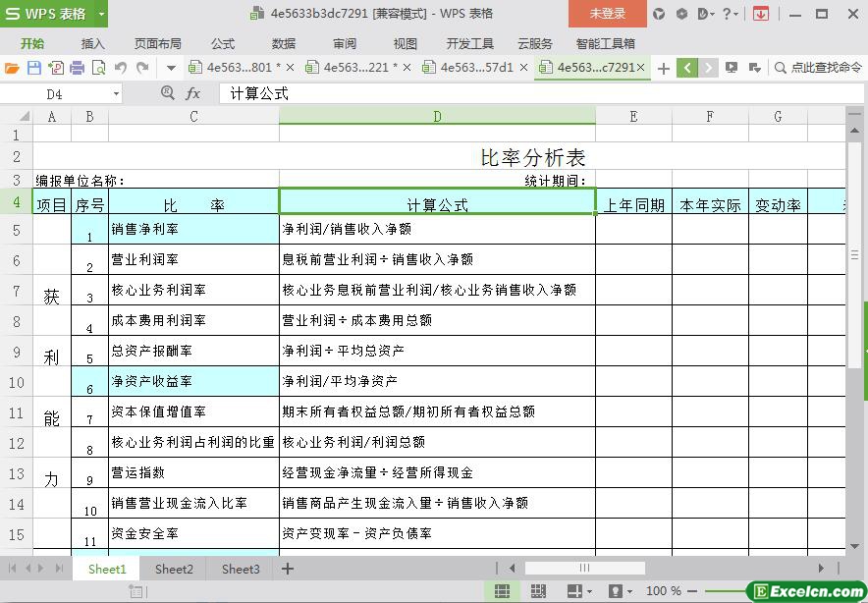Click the Print icon in toolbar
Image resolution: width=868 pixels, height=603 pixels.
click(x=77, y=68)
